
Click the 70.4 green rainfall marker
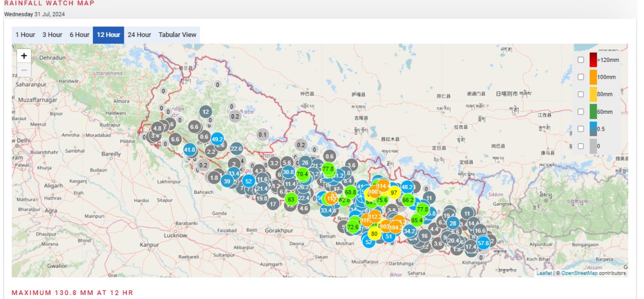point(303,174)
